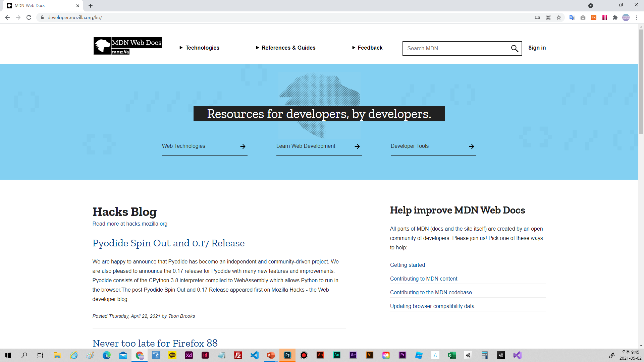Open KakaoTalk from the taskbar
The height and width of the screenshot is (362, 644).
(x=172, y=355)
